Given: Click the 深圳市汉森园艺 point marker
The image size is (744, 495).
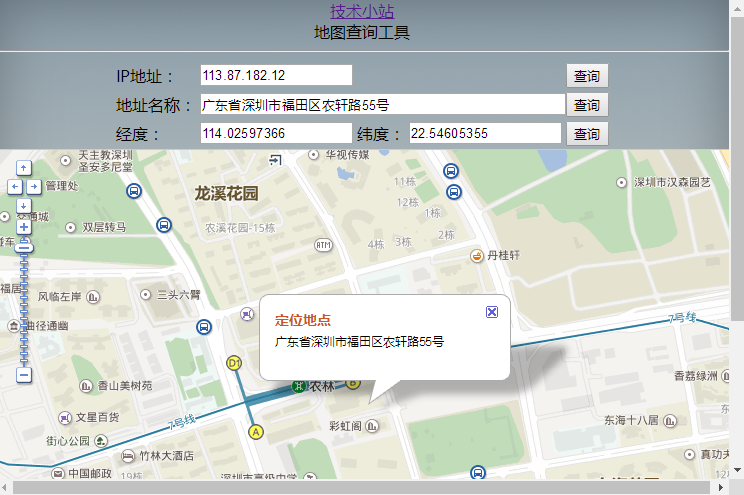Looking at the screenshot, I should (x=621, y=183).
